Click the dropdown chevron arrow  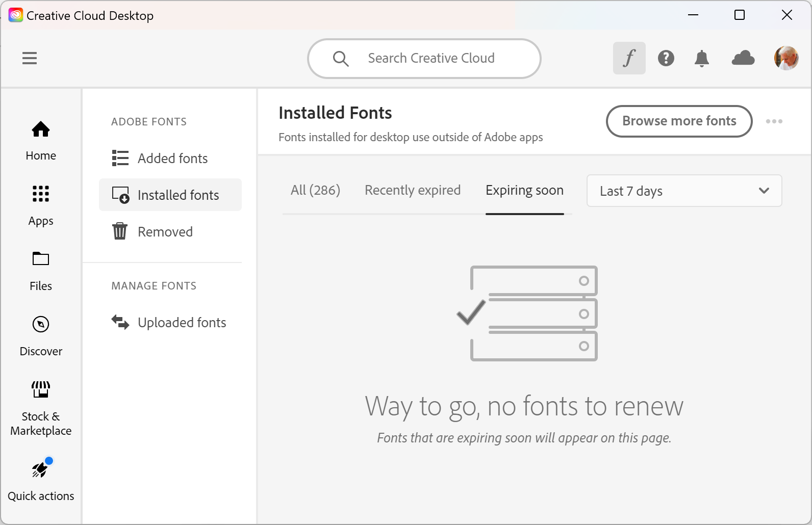point(764,191)
